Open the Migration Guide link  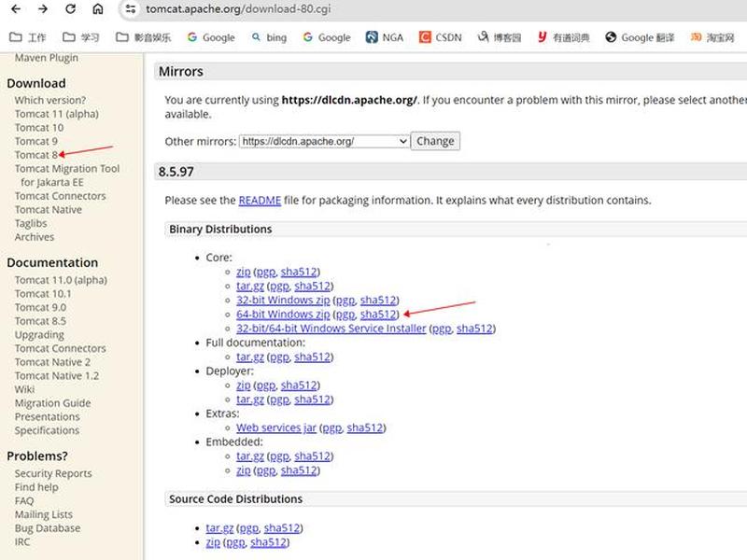52,403
